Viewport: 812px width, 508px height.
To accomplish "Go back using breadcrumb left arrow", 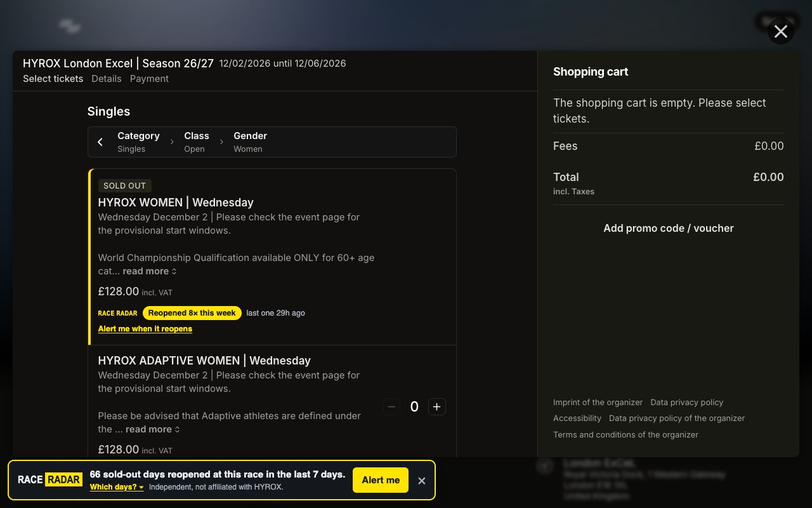I will [100, 142].
